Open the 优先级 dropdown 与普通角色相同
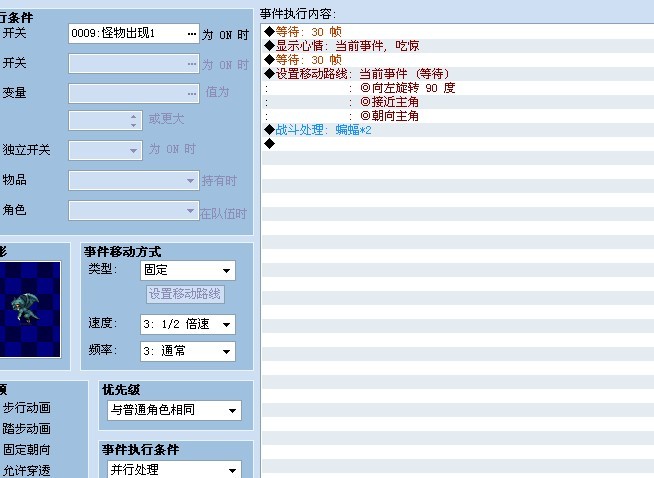Screen dimensions: 654x478 (x=174, y=410)
